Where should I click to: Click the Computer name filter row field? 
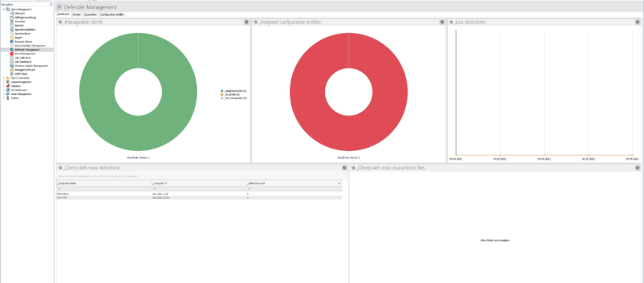pos(103,189)
